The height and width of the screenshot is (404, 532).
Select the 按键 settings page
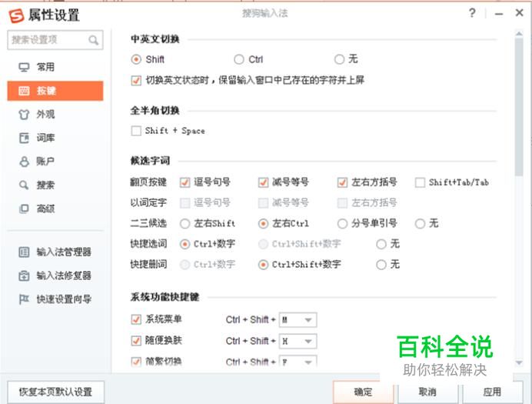pyautogui.click(x=55, y=91)
